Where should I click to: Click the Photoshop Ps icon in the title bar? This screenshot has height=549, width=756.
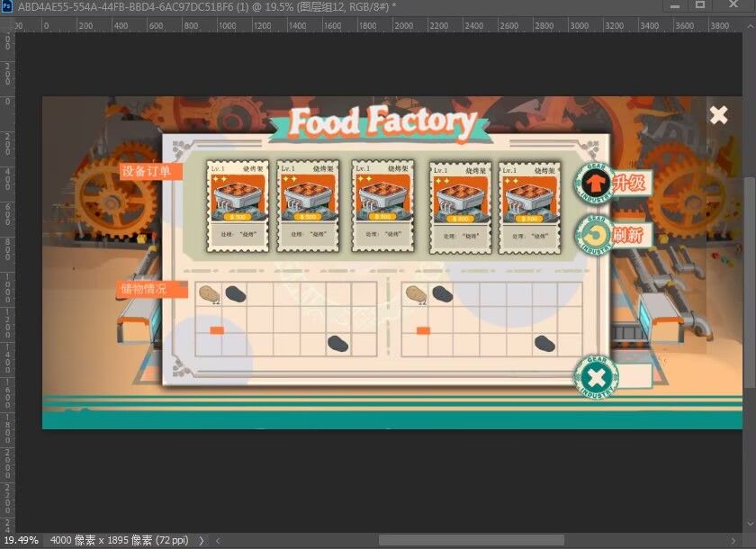(x=7, y=6)
